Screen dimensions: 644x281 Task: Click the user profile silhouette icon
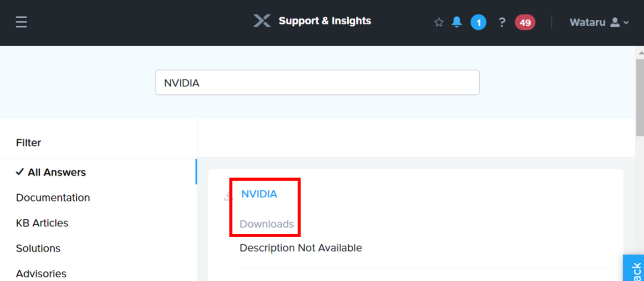coord(615,23)
